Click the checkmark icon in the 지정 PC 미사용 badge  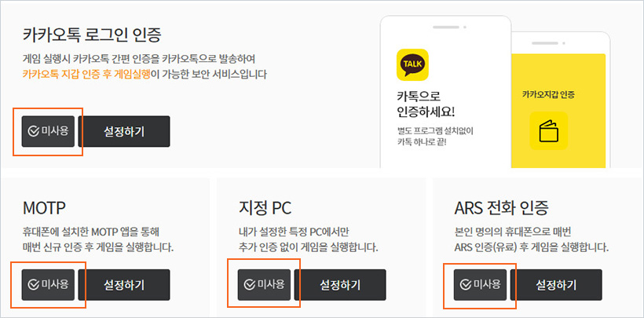tap(250, 284)
